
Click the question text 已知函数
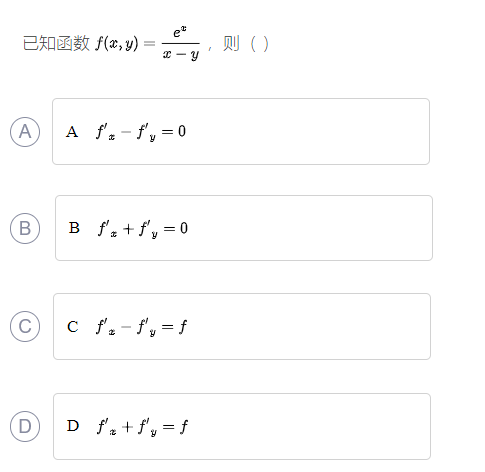[x=56, y=43]
